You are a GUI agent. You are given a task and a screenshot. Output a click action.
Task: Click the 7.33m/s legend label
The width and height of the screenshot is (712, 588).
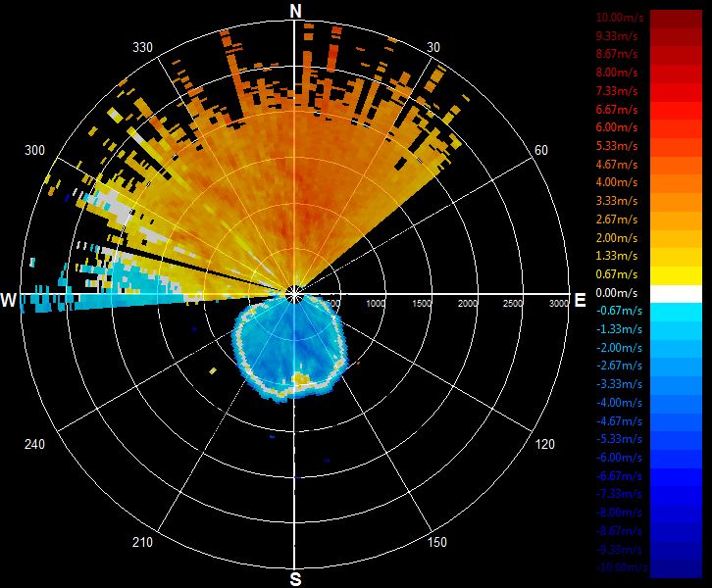[x=617, y=91]
